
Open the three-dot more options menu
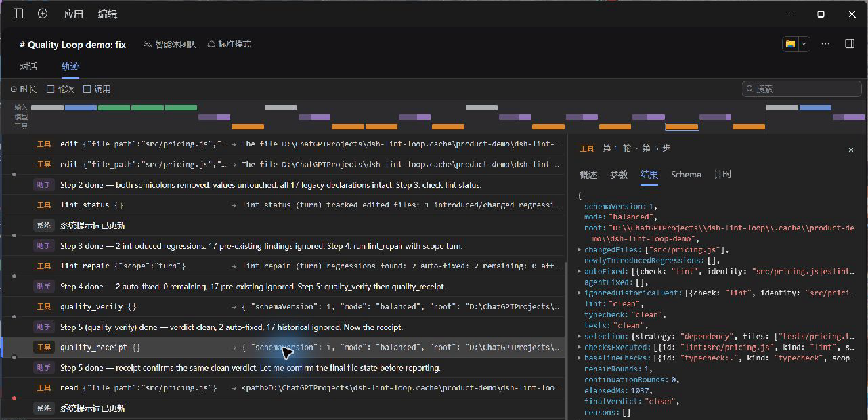tap(825, 44)
